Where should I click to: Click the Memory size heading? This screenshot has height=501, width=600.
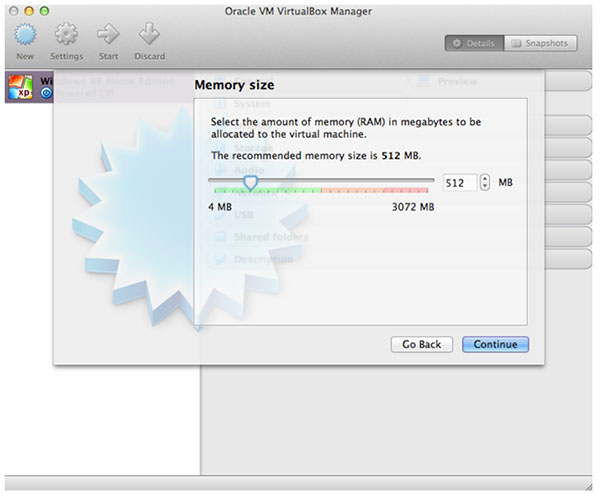234,85
